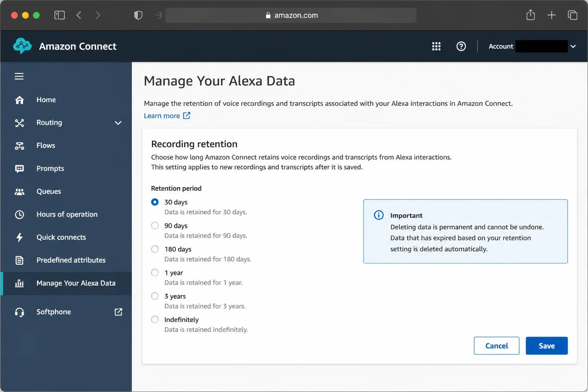Go back with the browser back arrow
588x392 pixels.
click(x=79, y=15)
